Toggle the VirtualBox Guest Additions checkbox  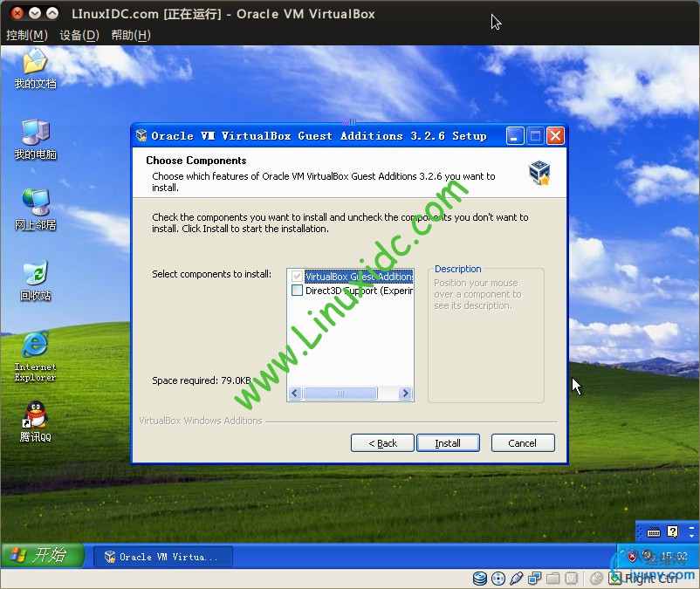(297, 277)
